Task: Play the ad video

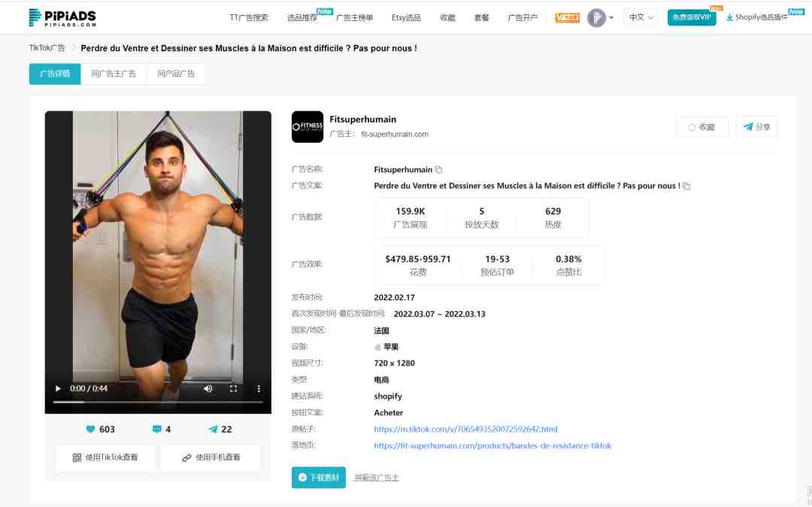Action: (x=57, y=388)
